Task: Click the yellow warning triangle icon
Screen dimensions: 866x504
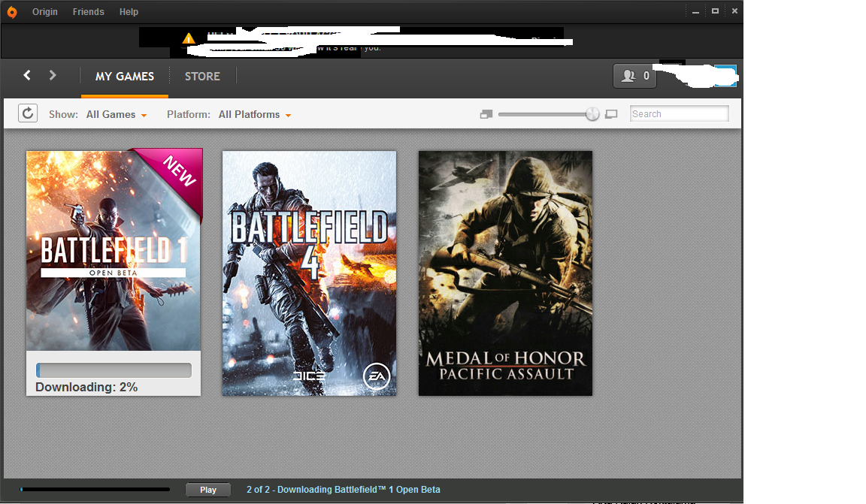Action: 189,38
